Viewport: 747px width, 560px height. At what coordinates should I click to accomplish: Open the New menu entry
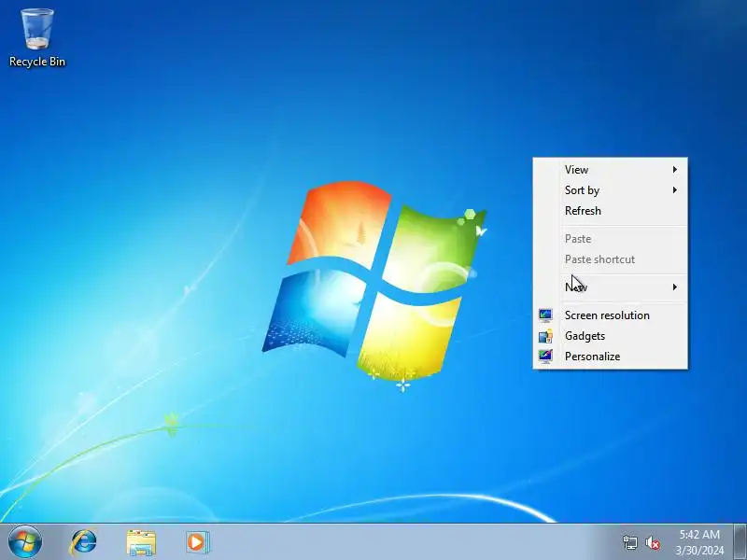pyautogui.click(x=611, y=287)
